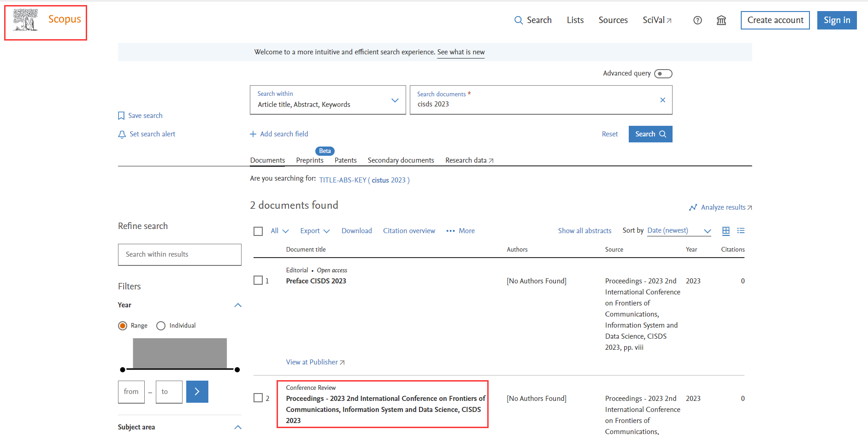
Task: Click the blue Search button
Action: coord(650,134)
